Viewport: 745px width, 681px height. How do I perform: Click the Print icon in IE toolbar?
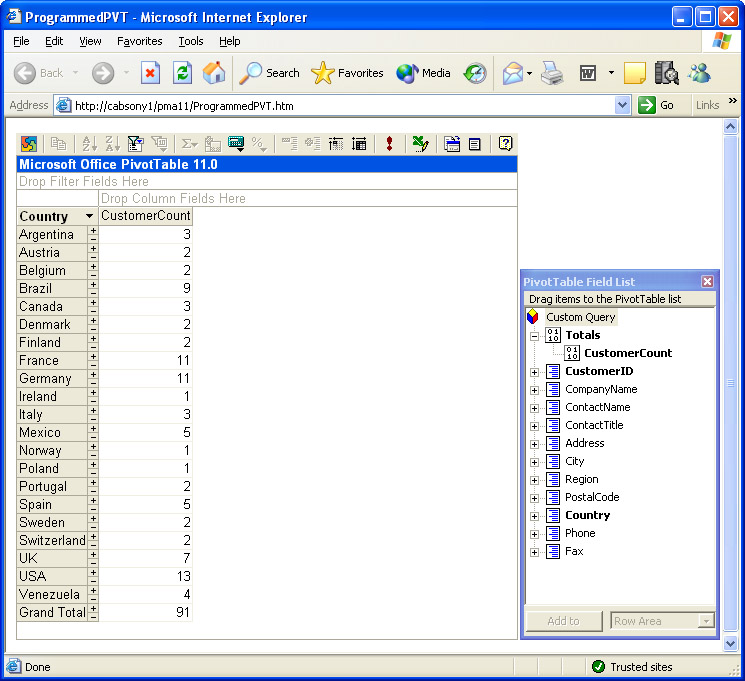552,73
